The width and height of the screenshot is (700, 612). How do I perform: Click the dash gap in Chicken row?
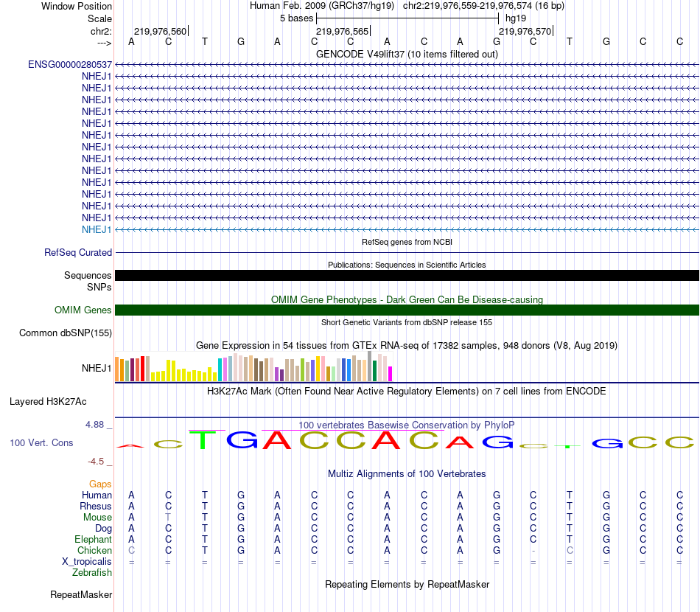pos(533,550)
